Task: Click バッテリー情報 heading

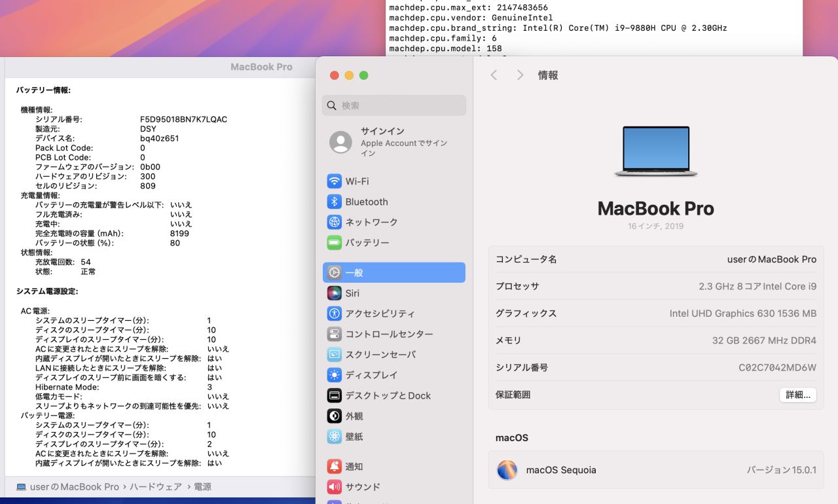Action: [43, 90]
